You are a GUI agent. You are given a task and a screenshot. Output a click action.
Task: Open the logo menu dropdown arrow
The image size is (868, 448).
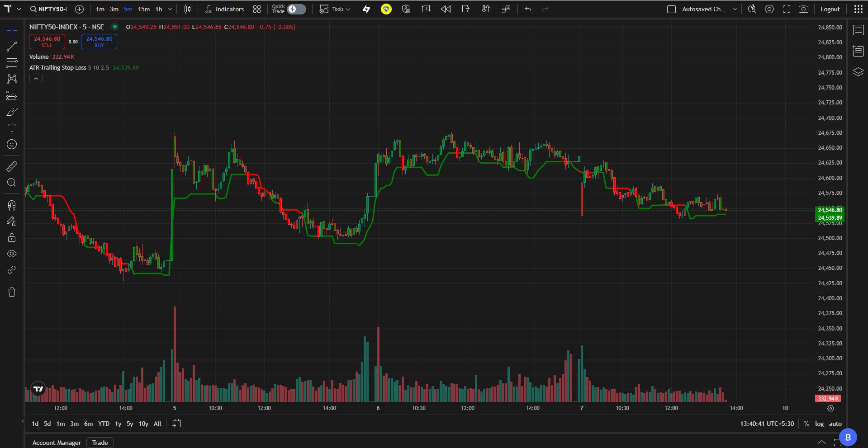19,9
